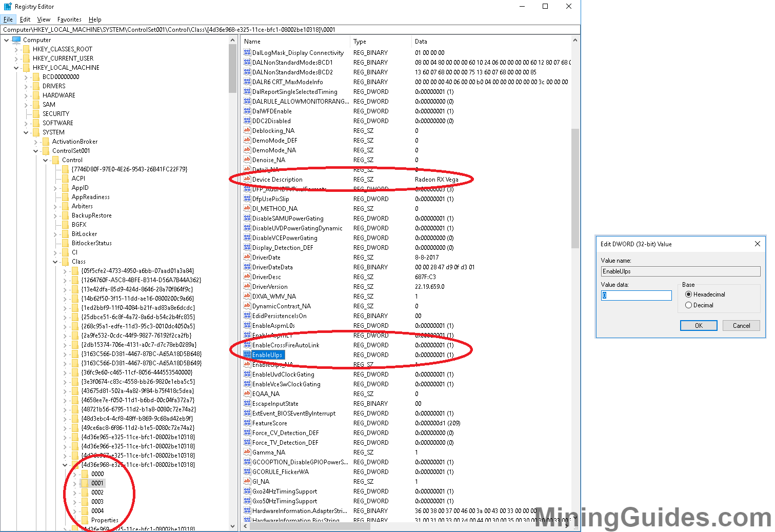
Task: Click inside the Value data field
Action: (x=636, y=295)
